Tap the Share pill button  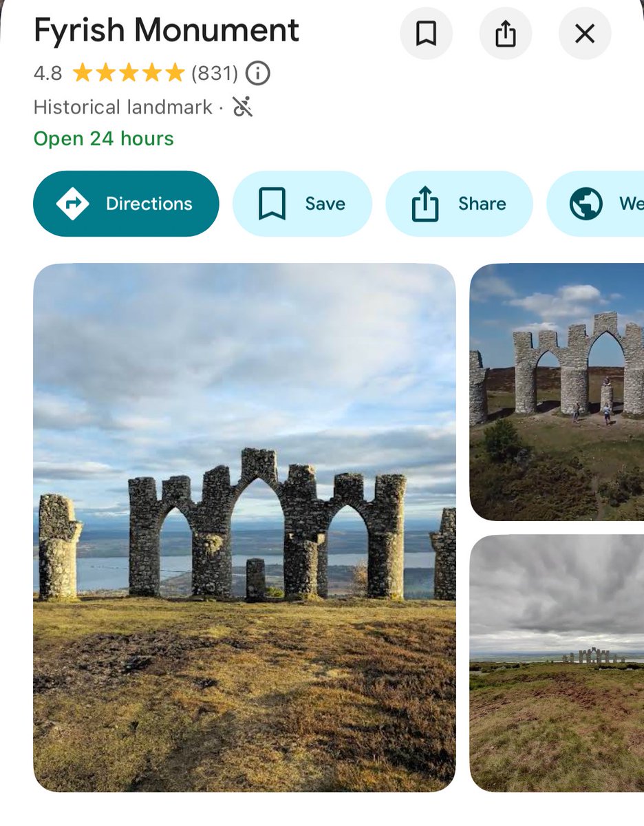(459, 204)
